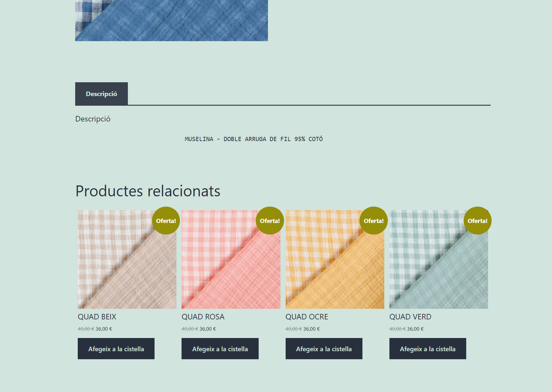Click the Oferta! badge on QUAD ROSA
This screenshot has width=552, height=392.
(270, 221)
